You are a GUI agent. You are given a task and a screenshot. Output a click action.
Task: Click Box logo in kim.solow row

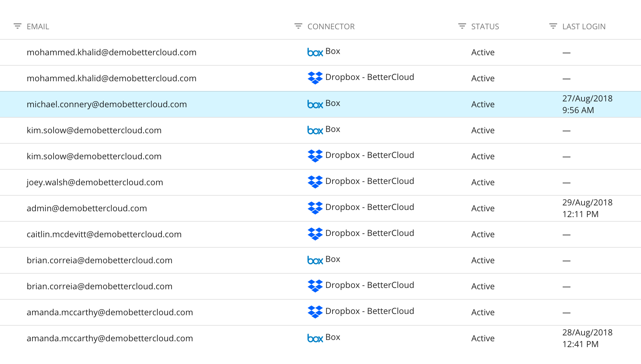[x=315, y=130]
